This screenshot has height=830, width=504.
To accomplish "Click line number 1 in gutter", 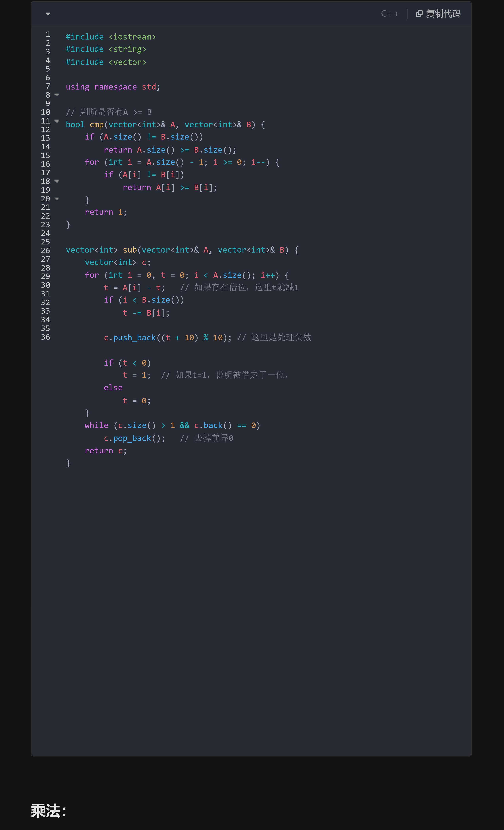I will click(x=47, y=34).
